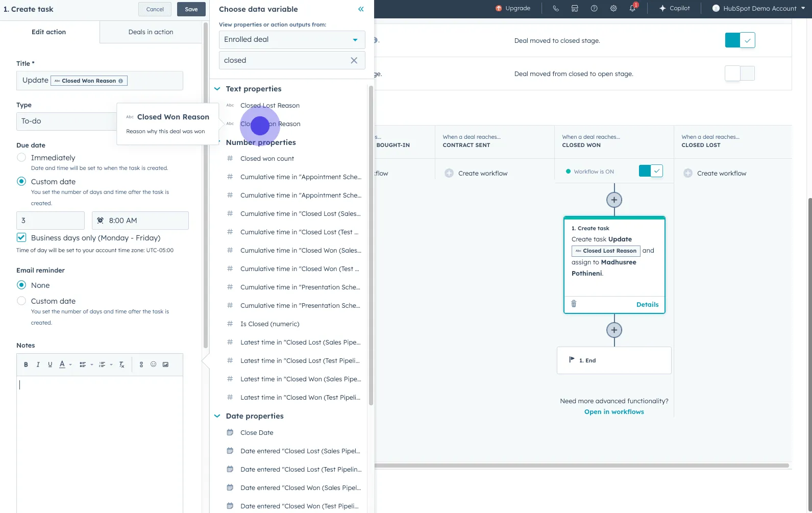Create workflow for Contract Sent stage

(476, 173)
